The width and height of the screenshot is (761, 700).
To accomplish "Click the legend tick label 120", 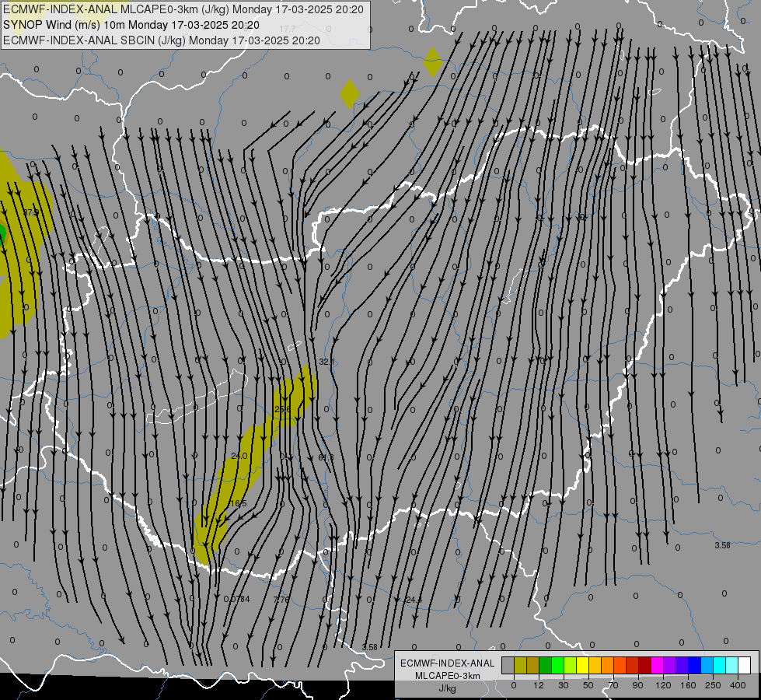I will [664, 685].
